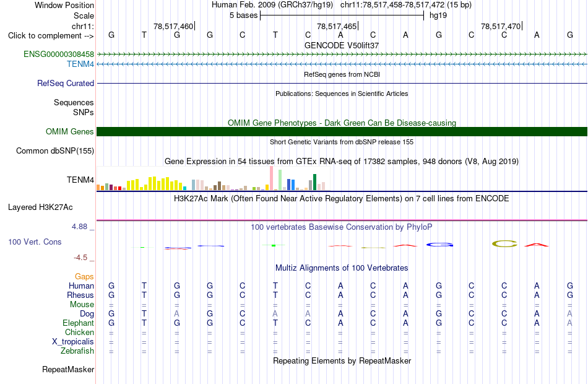
Task: Select the Chicken alignment row label
Action: tap(79, 332)
